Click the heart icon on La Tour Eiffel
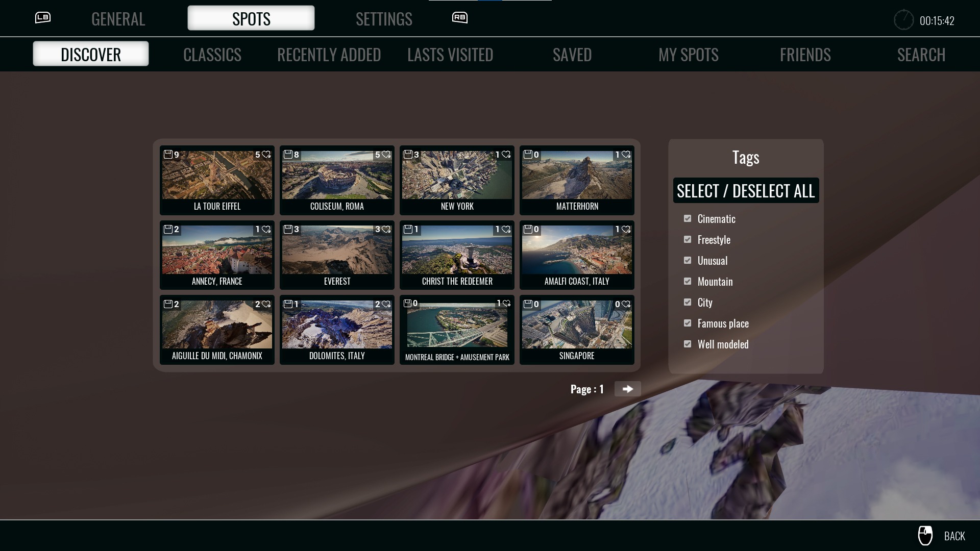 coord(266,154)
